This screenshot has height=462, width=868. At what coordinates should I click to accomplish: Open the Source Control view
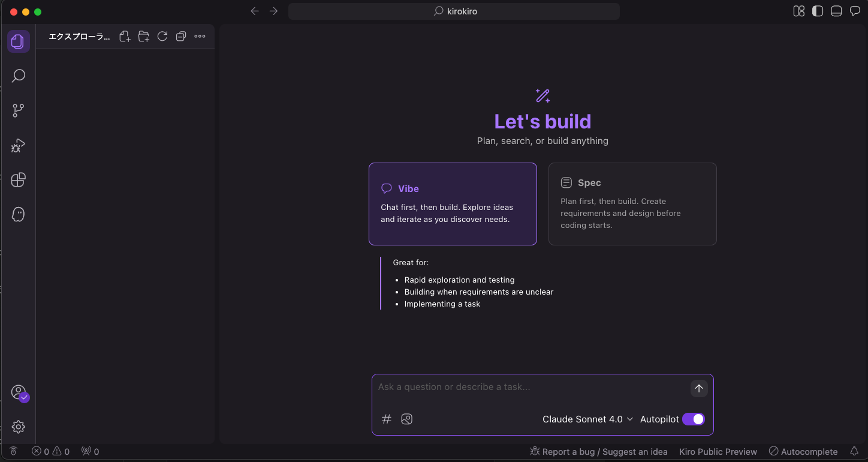pyautogui.click(x=18, y=110)
